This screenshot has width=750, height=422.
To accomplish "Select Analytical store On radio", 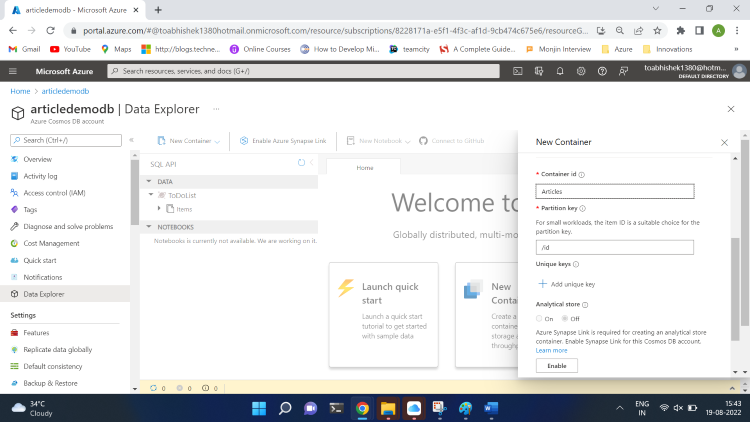I will click(x=539, y=319).
